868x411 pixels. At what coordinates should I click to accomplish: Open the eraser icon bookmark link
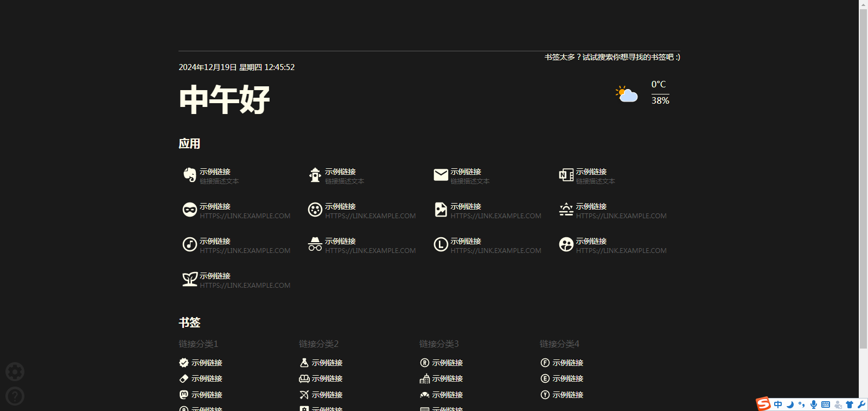pyautogui.click(x=184, y=378)
